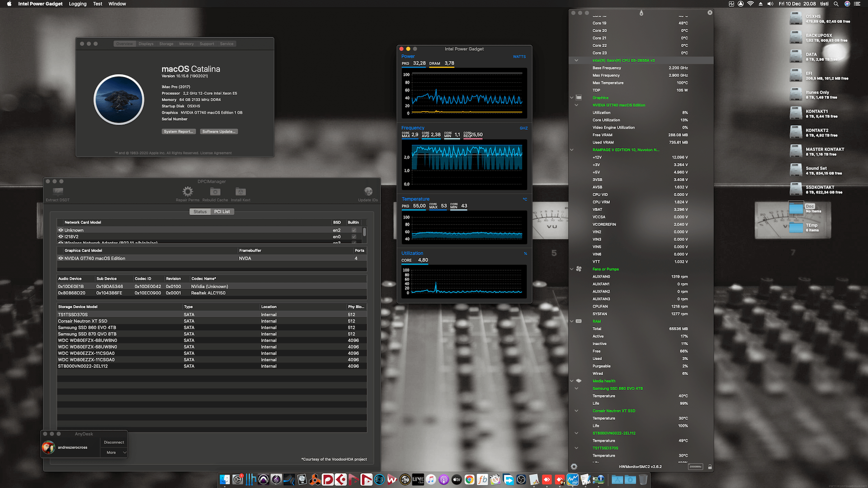
Task: Open HWMonitorSMC2 settings gear icon
Action: point(574,467)
